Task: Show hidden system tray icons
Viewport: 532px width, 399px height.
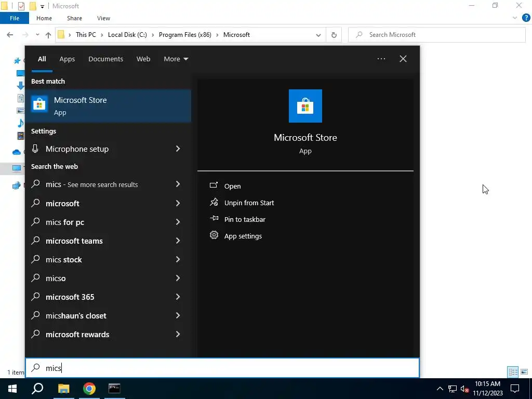Action: pos(440,389)
